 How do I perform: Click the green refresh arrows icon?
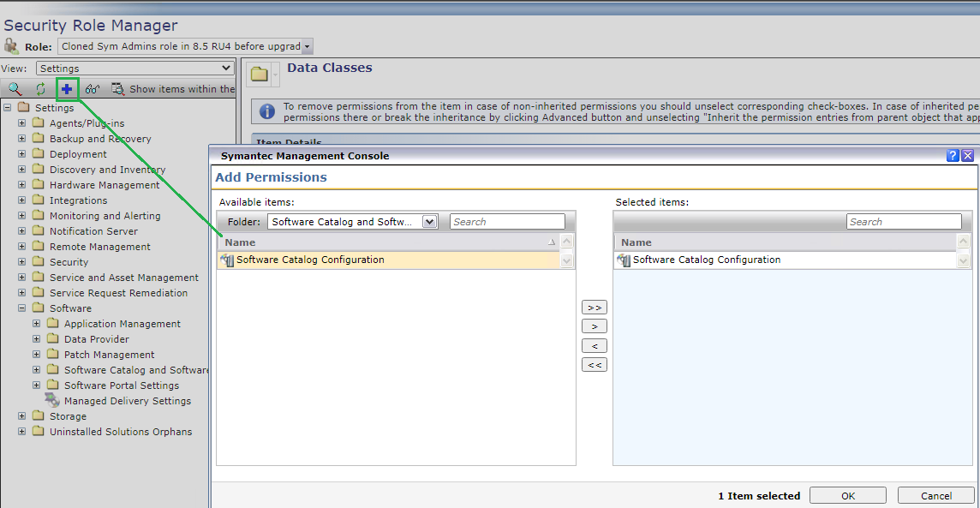click(40, 88)
